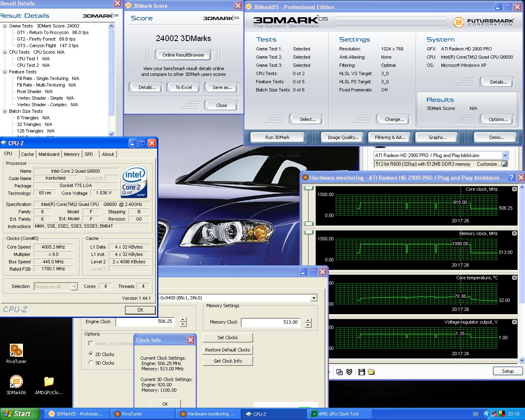Collapse the CPU Tests tree node
The width and height of the screenshot is (525, 420).
click(5, 52)
